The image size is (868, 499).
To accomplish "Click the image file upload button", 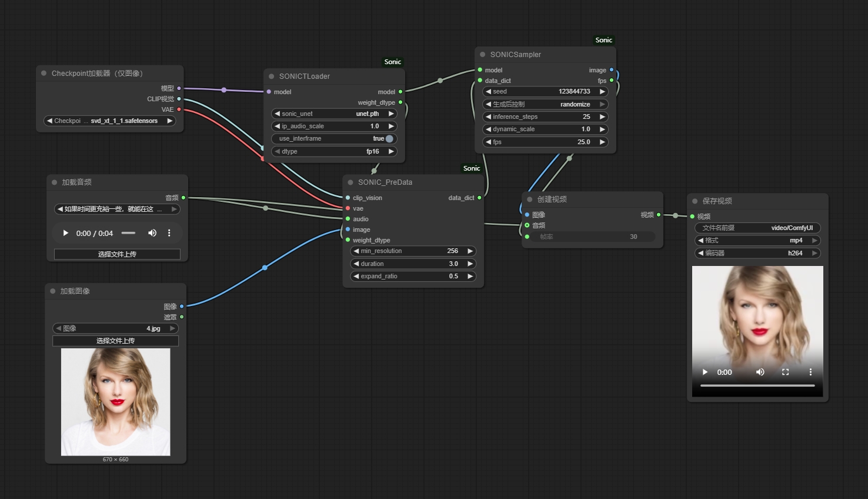I will point(115,341).
